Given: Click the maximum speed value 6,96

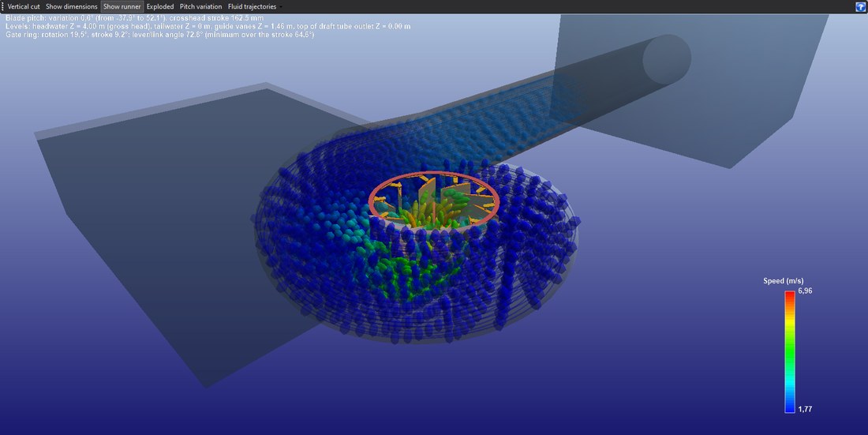Looking at the screenshot, I should [x=806, y=291].
